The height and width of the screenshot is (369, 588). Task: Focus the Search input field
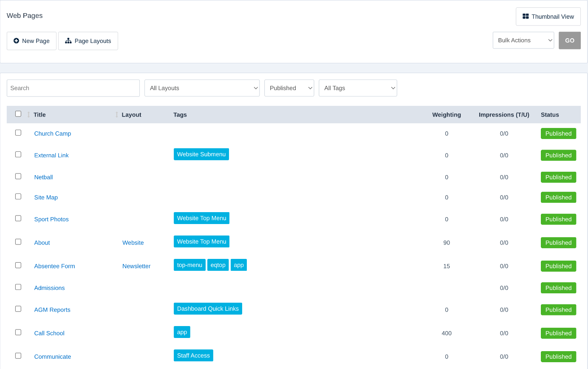pos(73,88)
